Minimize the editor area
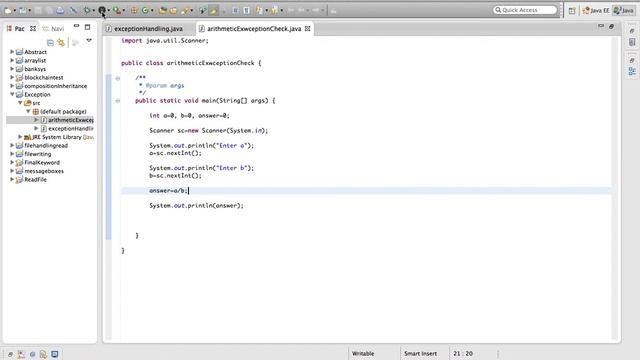Viewport: 640px width, 360px height. 600,26
